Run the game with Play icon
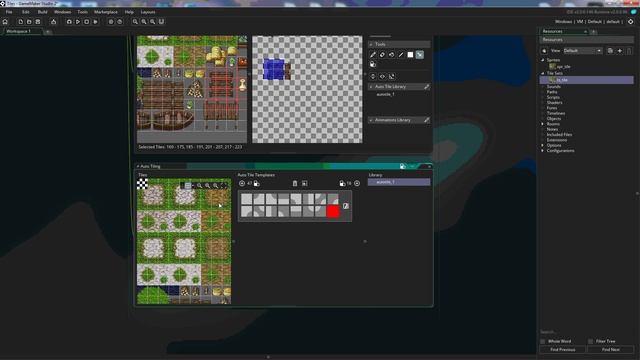Screen dimensions: 640x360 point(78,22)
